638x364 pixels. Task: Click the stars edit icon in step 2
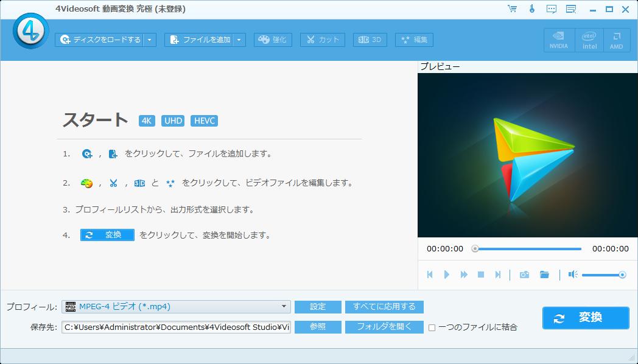pyautogui.click(x=170, y=183)
